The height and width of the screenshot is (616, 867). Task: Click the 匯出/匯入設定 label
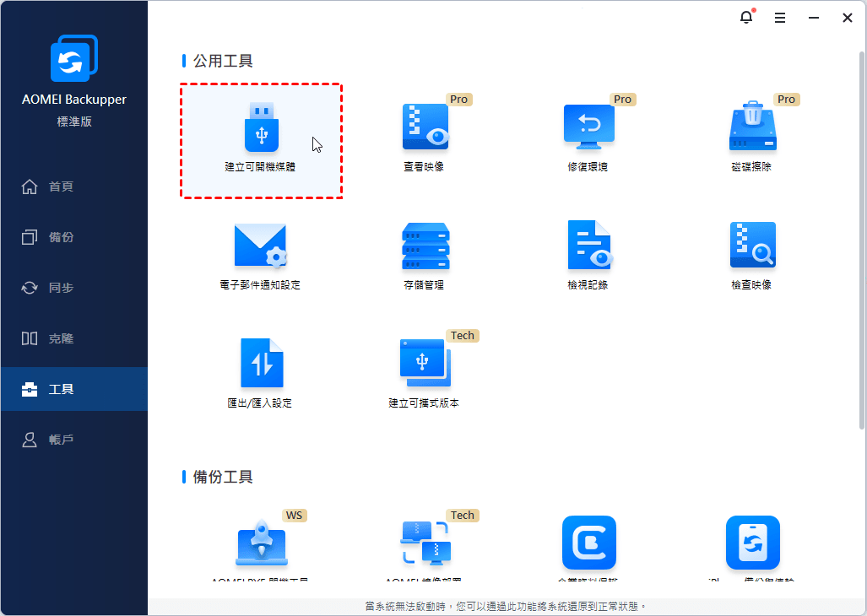click(x=260, y=403)
